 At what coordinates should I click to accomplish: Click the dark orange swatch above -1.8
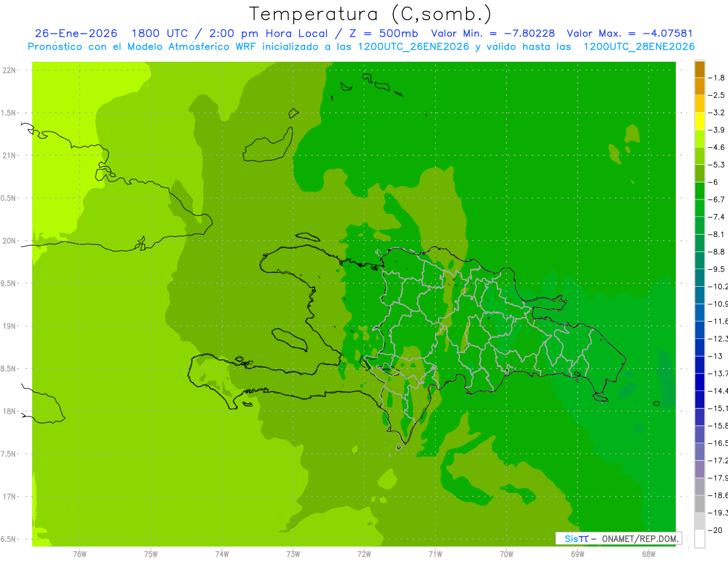click(699, 69)
